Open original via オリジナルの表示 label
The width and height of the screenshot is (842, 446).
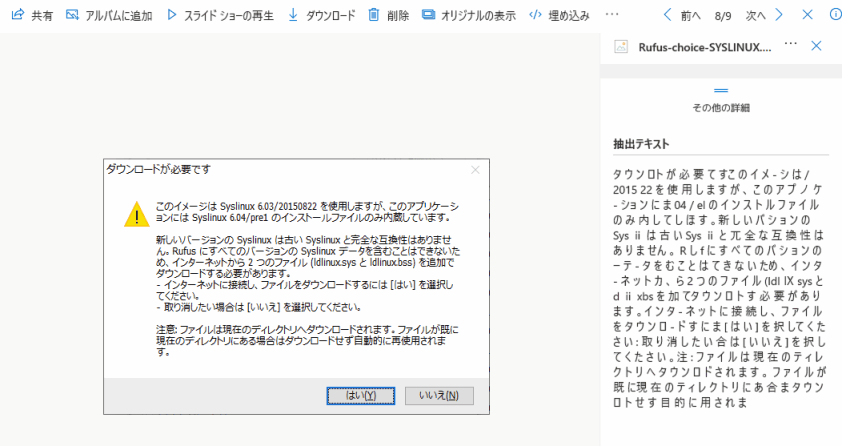tap(478, 16)
